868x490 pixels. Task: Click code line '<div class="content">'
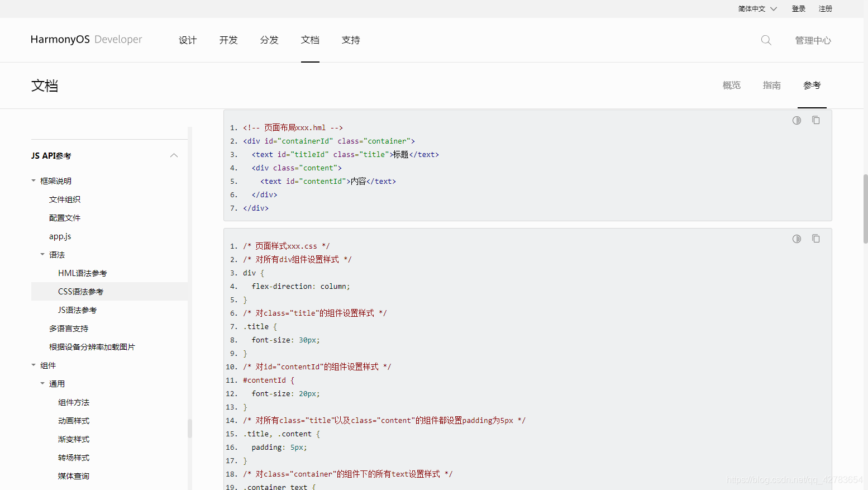coord(297,168)
